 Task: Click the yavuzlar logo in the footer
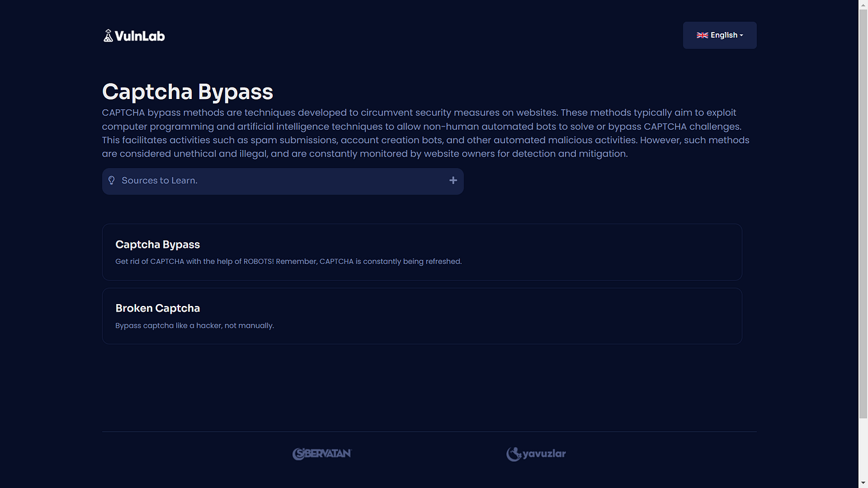point(536,454)
